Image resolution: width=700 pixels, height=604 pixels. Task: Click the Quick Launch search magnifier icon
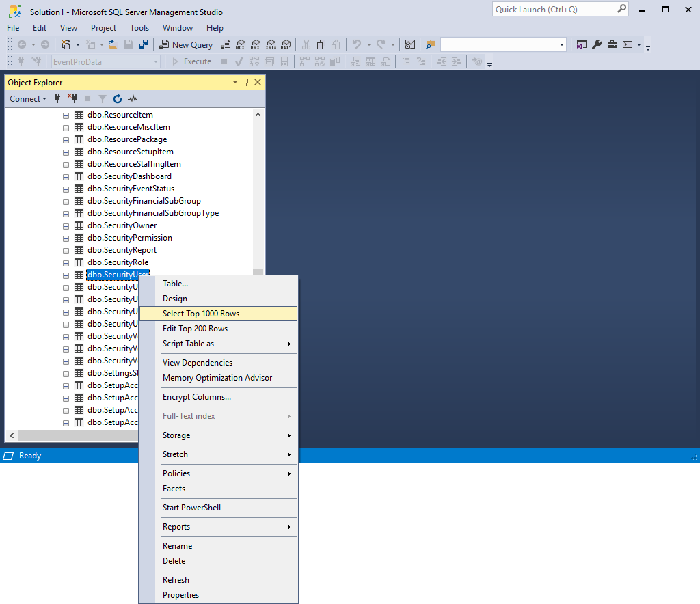[621, 9]
